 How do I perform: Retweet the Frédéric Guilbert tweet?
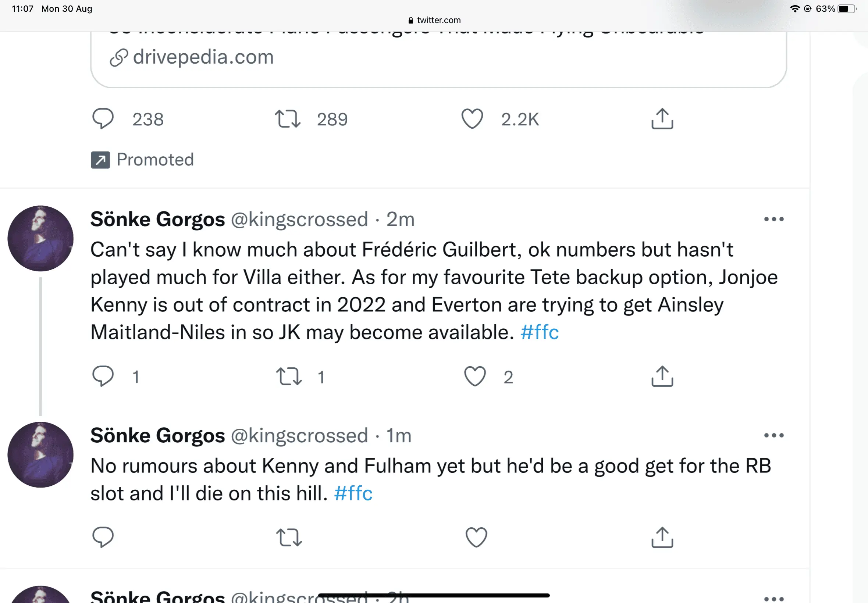(x=289, y=376)
